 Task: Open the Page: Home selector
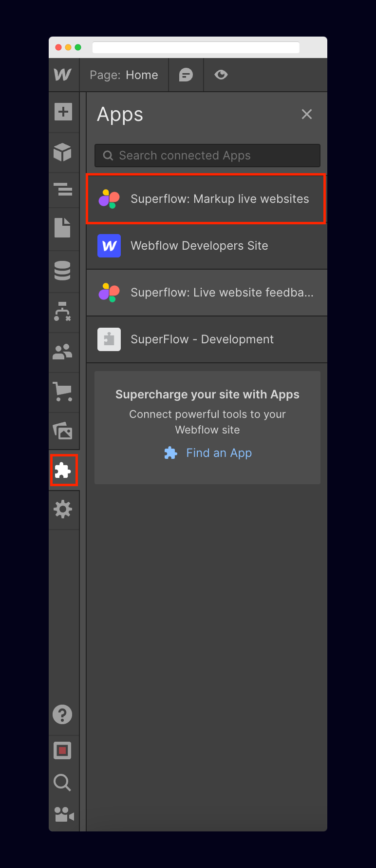pyautogui.click(x=124, y=75)
